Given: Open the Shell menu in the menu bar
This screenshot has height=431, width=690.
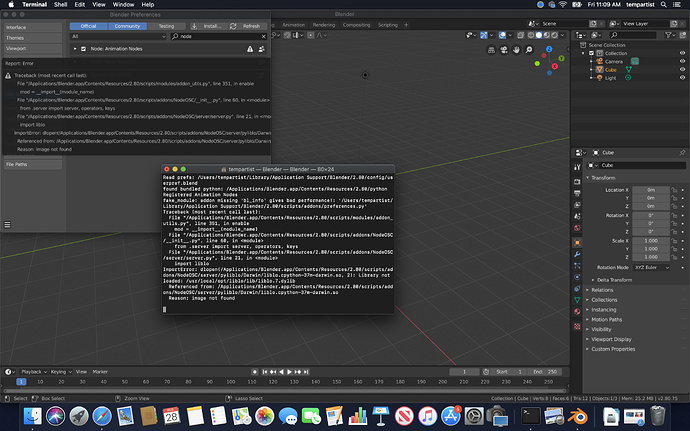Looking at the screenshot, I should coord(60,4).
